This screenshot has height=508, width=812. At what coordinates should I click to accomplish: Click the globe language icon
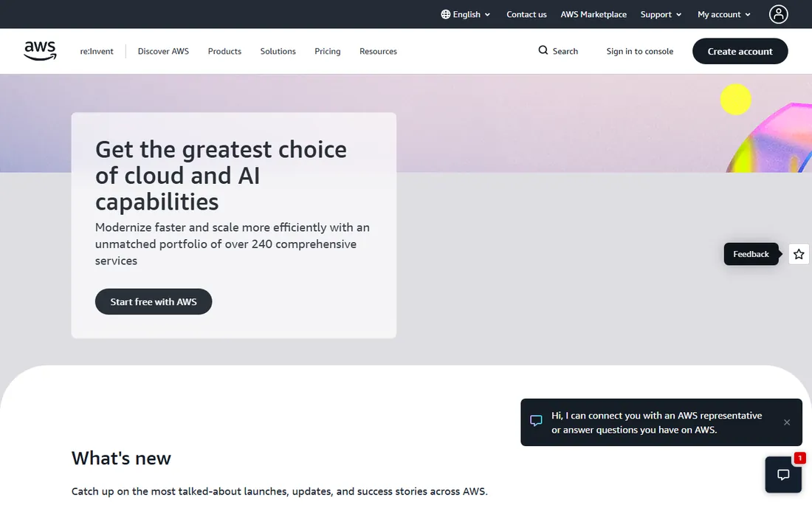(x=445, y=15)
